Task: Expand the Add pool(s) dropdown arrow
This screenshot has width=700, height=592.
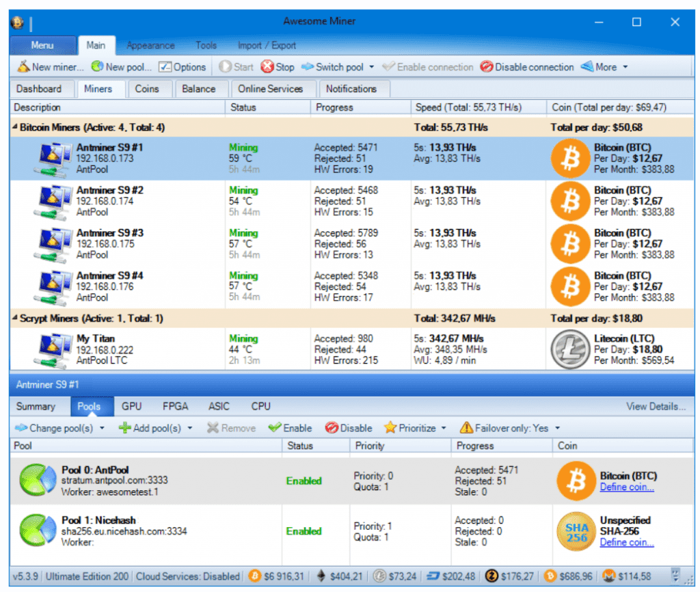Action: point(190,428)
